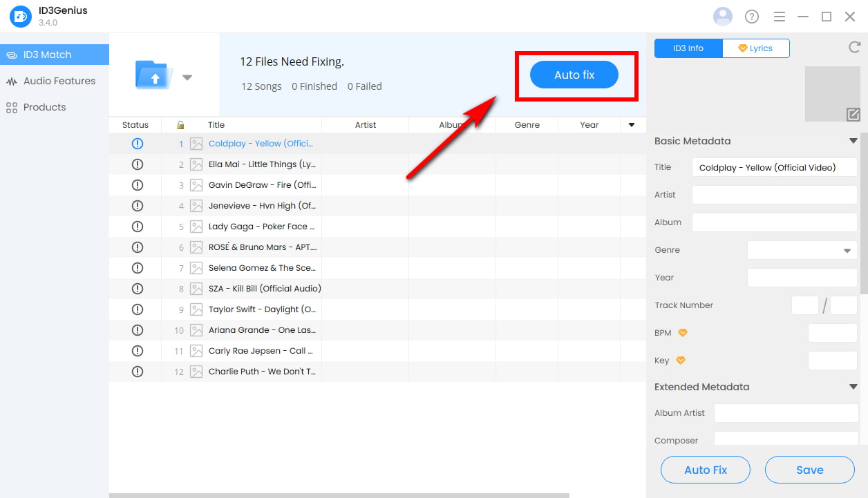Click the blue Auto fix button
868x498 pixels.
[x=574, y=75]
